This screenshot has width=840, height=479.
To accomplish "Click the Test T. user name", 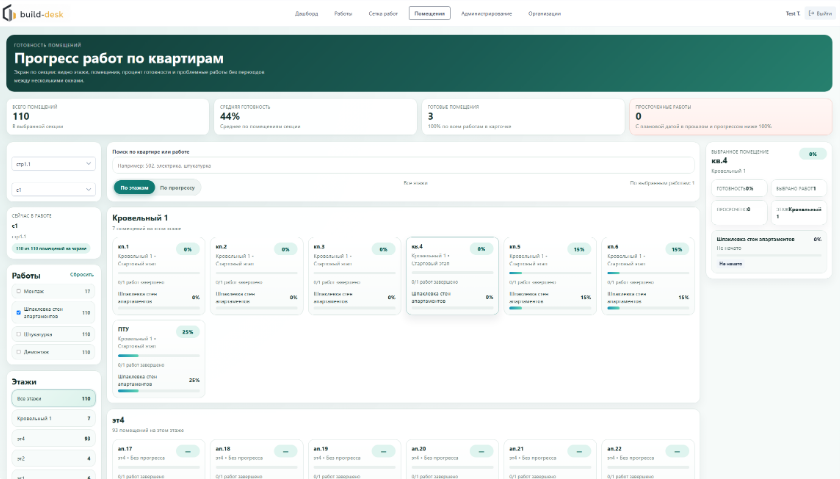I will (792, 13).
